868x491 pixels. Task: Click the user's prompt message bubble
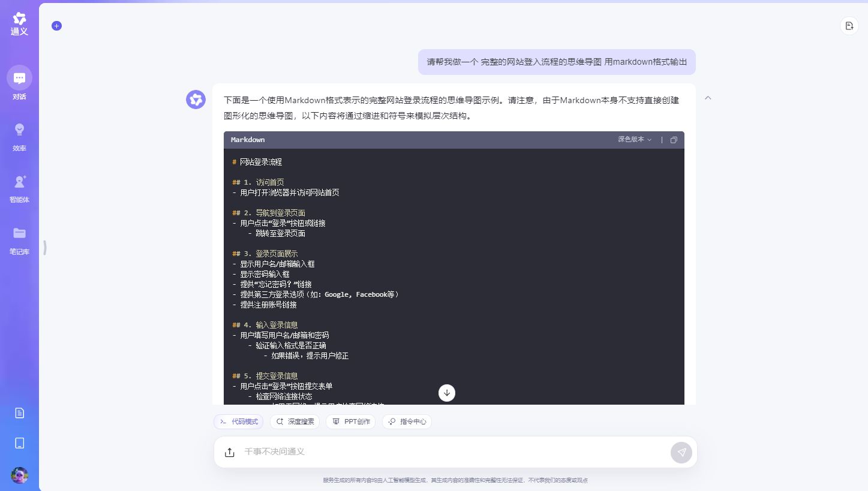pyautogui.click(x=557, y=62)
